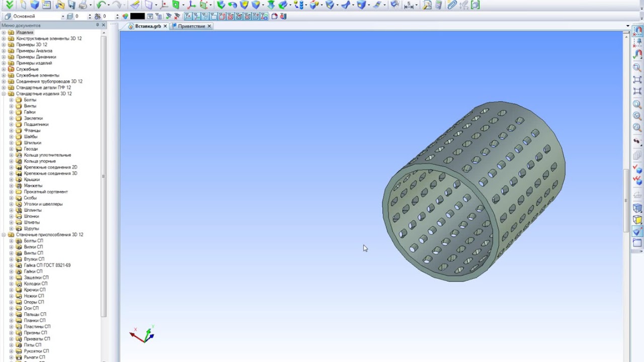Image resolution: width=644 pixels, height=362 pixels.
Task: Select the Прокатный сортамент folder
Action: 46,192
